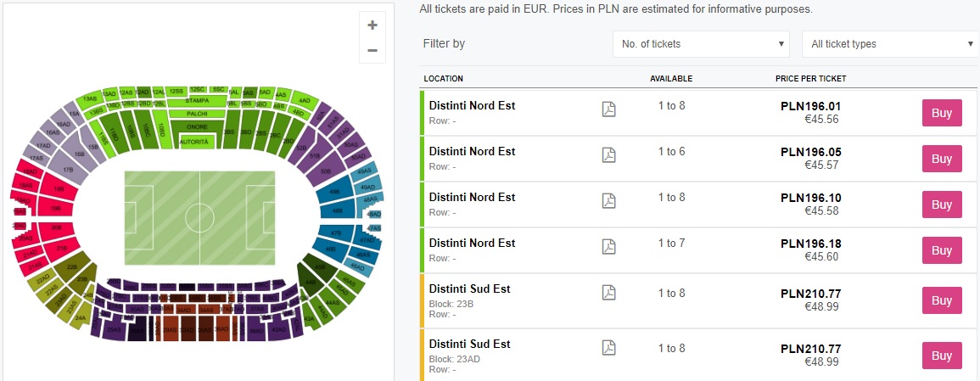Zoom out of the stadium map

(x=372, y=51)
